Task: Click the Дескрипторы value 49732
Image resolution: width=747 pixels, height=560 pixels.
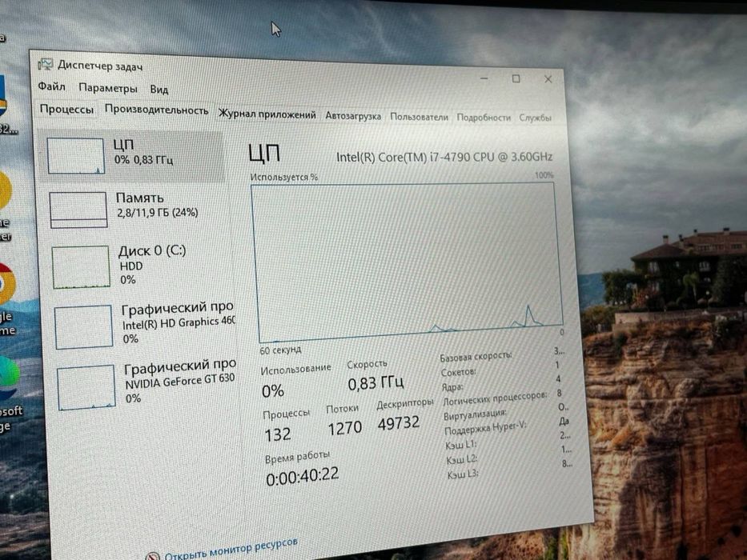Action: coord(399,423)
